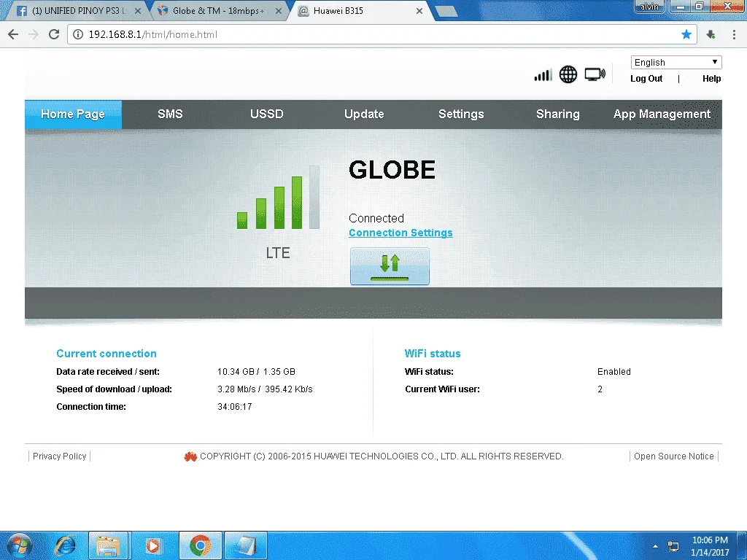Close the UNIFIED PINOY PS3 tab
Screen dimensions: 747x560
pyautogui.click(x=138, y=10)
